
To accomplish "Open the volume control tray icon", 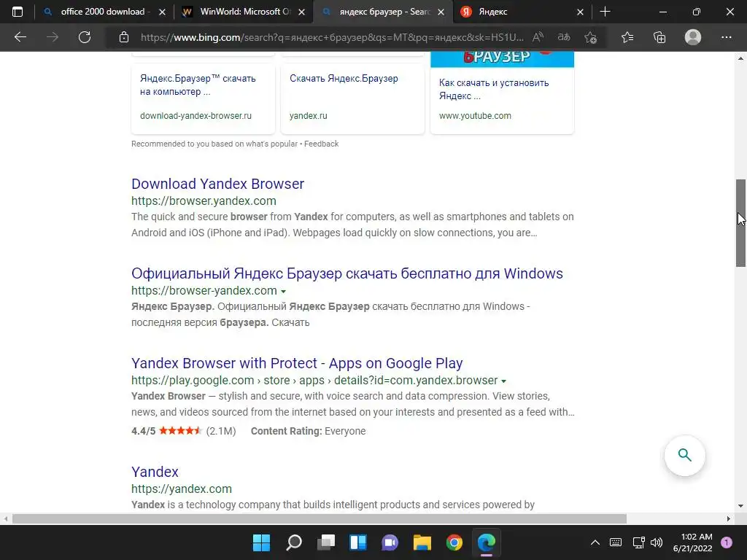I will (657, 542).
